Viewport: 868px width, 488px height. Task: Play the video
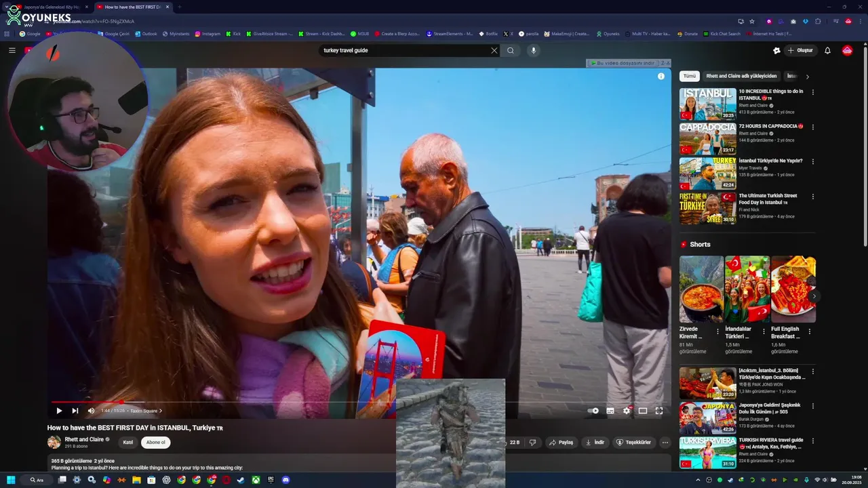[x=59, y=411]
